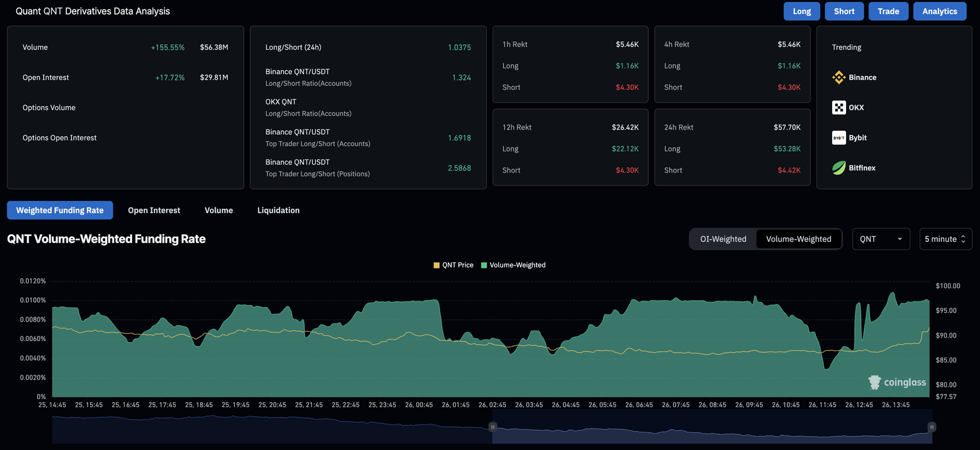Screen dimensions: 980x450
Task: Switch to the Open Interest tab
Action: pyautogui.click(x=154, y=210)
